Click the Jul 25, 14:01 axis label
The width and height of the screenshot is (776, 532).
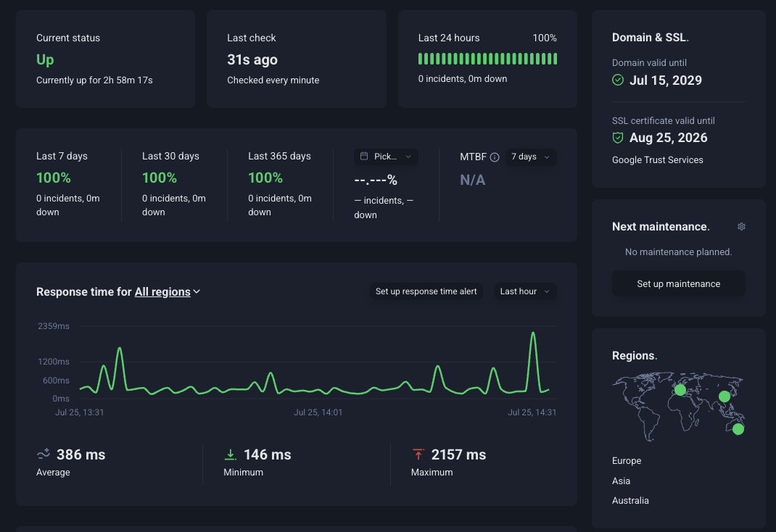click(318, 412)
